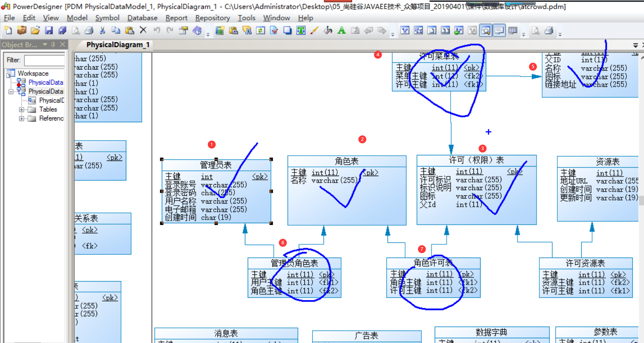Open the last toolbar's overflow options arrow
644x343 pixels.
point(560,34)
